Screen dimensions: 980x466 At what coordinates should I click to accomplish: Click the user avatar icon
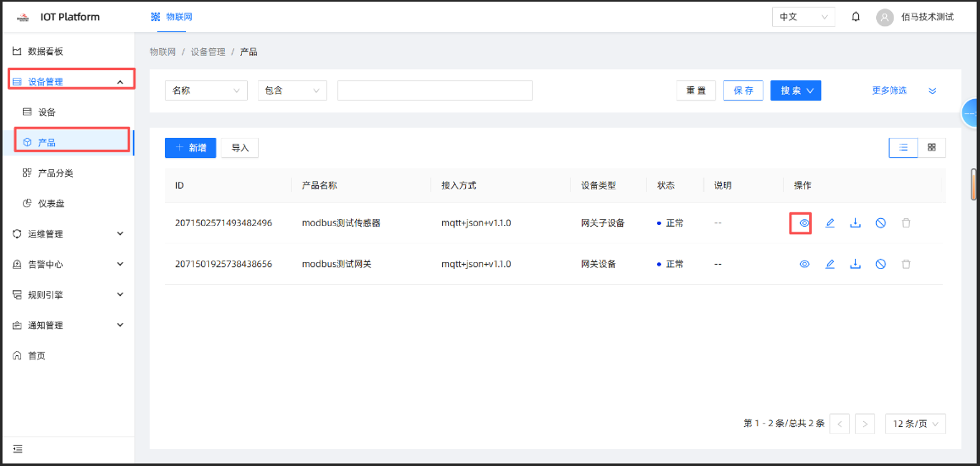[x=884, y=18]
